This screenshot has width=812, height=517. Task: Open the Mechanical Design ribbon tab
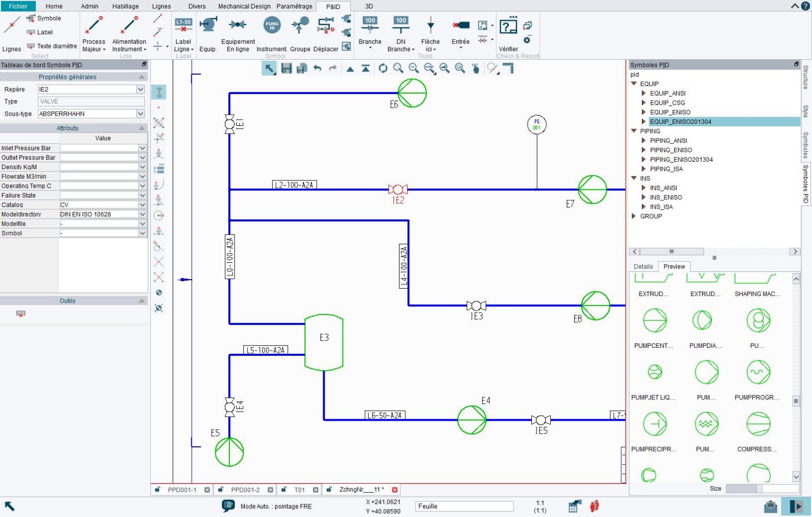[244, 6]
